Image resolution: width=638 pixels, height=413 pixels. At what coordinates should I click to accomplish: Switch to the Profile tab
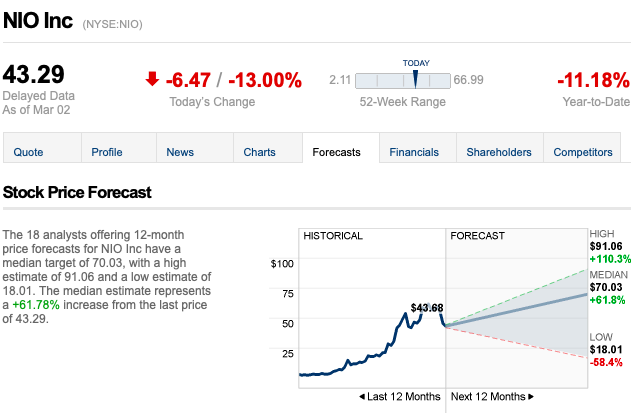pyautogui.click(x=119, y=148)
